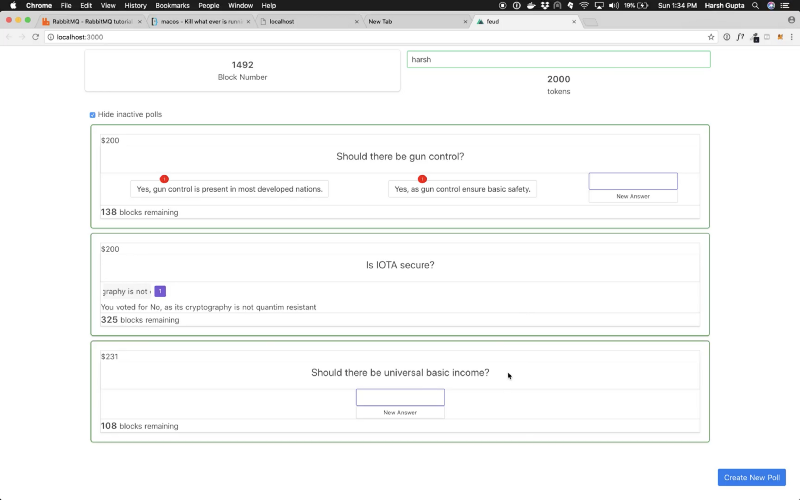The width and height of the screenshot is (800, 500).
Task: Open Siri from the menu bar
Action: [771, 6]
